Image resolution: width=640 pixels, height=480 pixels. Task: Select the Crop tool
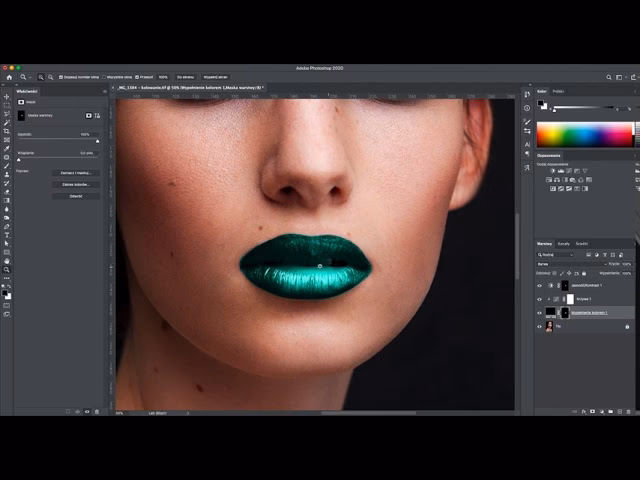click(x=6, y=131)
